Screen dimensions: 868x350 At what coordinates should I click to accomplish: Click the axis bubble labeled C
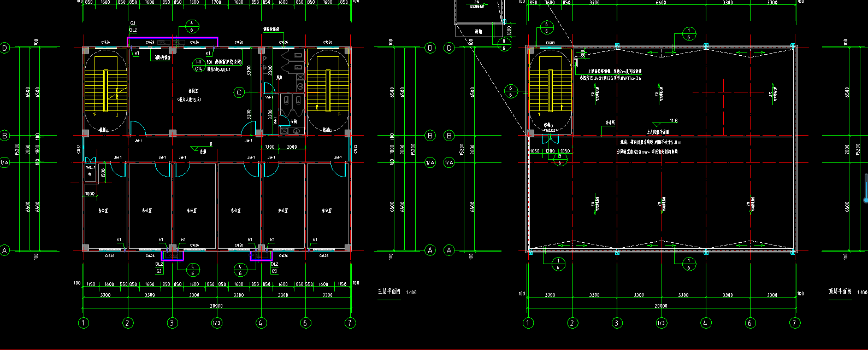[x=239, y=92]
